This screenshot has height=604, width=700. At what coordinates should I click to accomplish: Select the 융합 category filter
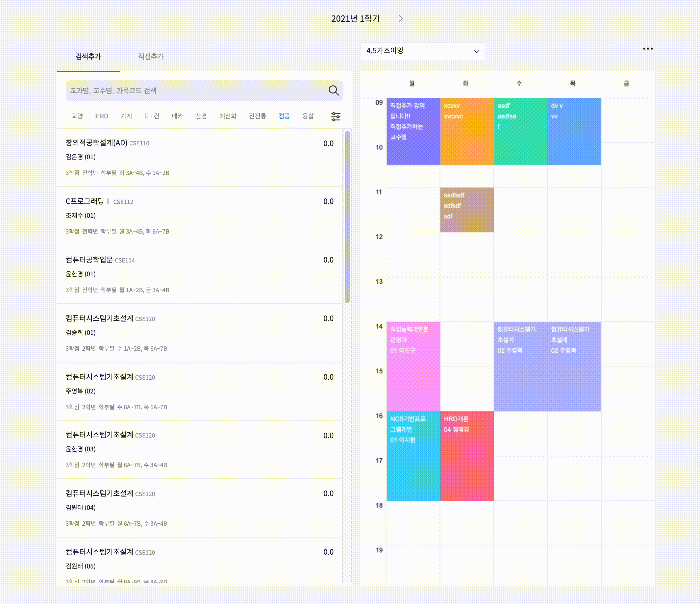coord(308,116)
